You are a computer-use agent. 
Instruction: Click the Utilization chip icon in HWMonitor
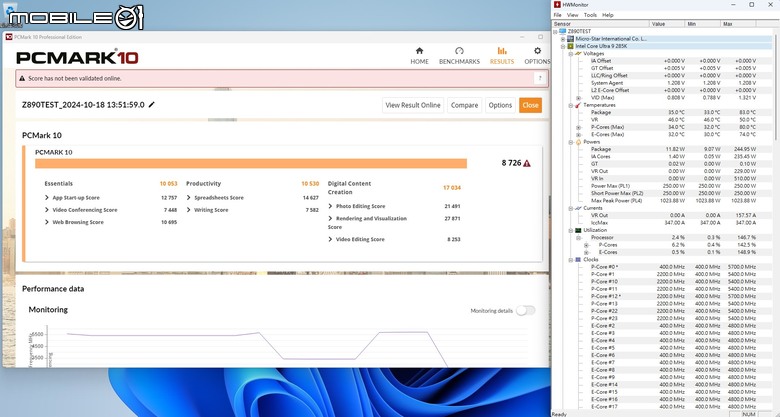click(578, 230)
